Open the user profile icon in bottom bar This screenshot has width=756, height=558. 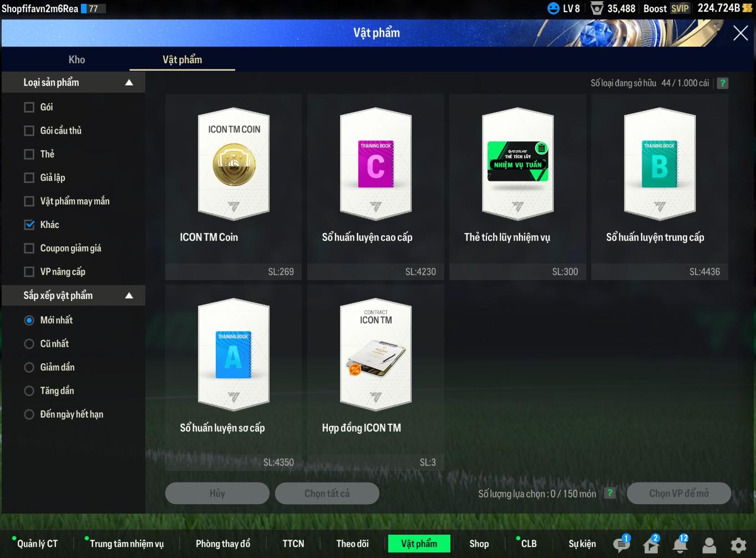click(709, 545)
